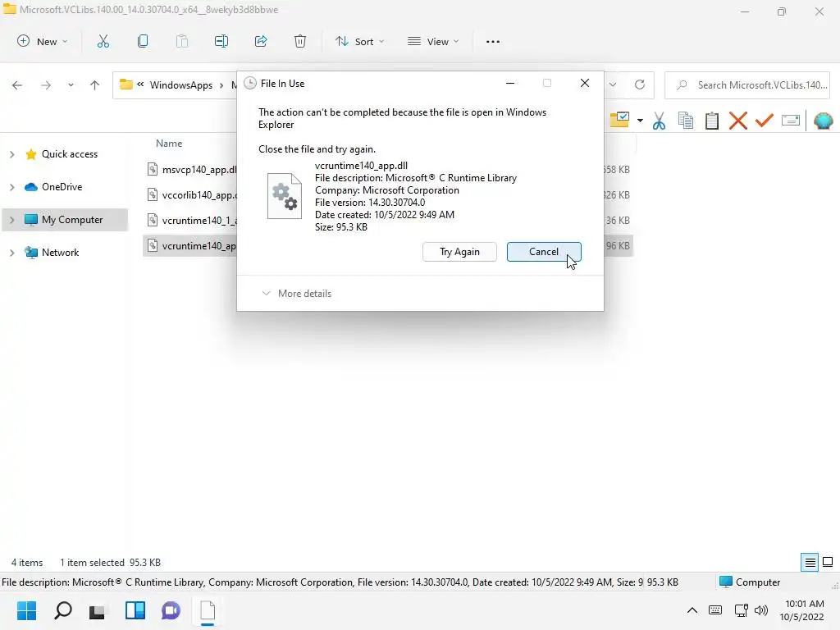
Task: Open the Sort dropdown menu
Action: point(359,41)
